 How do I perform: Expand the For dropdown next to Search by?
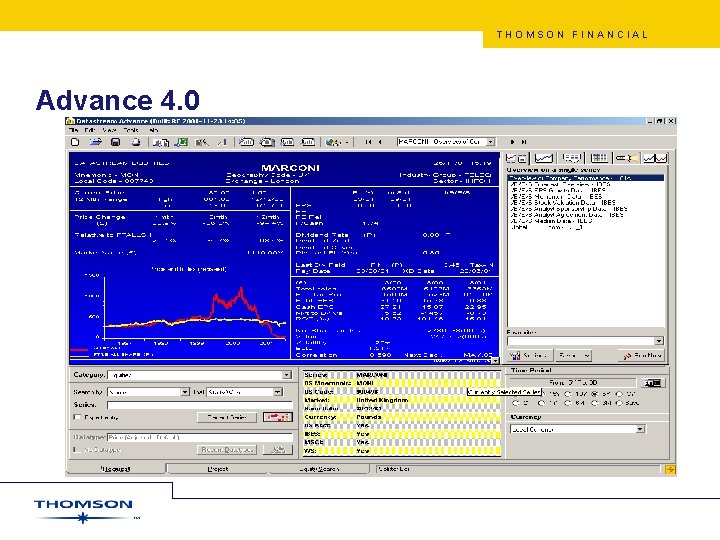[277, 392]
